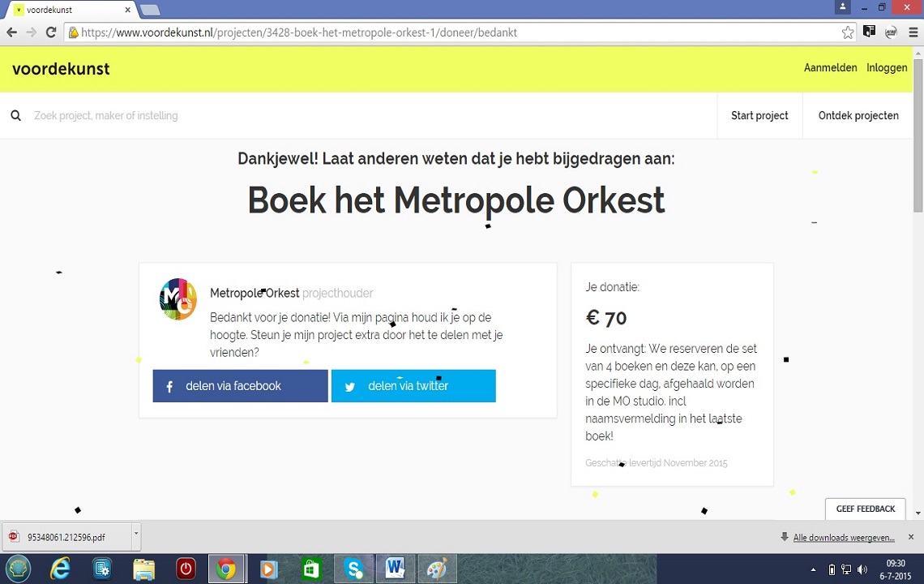
Task: Bookmark this page with the star icon
Action: 847,32
